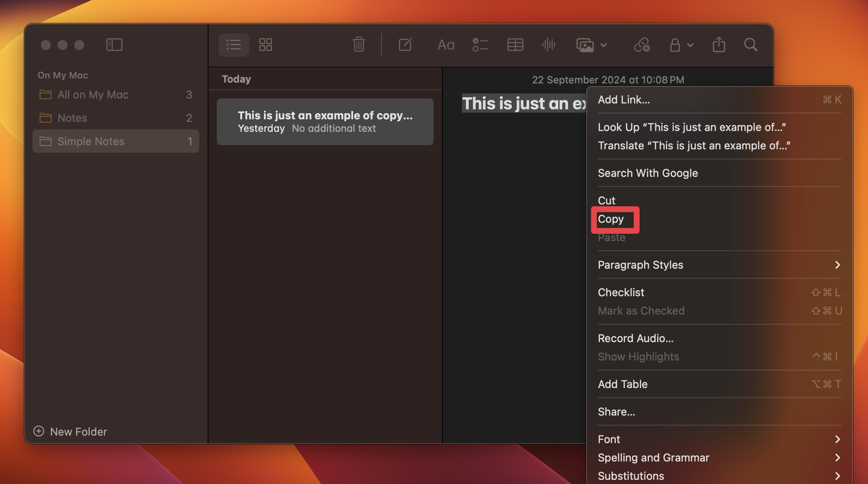Open the audio recording toolbar icon
The width and height of the screenshot is (868, 484).
tap(549, 45)
